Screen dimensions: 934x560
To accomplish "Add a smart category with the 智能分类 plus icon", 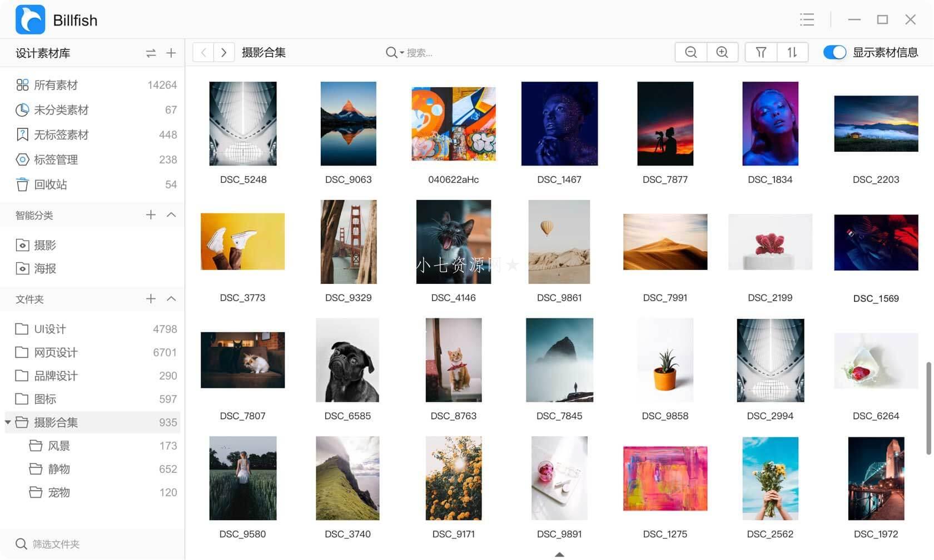I will [150, 214].
